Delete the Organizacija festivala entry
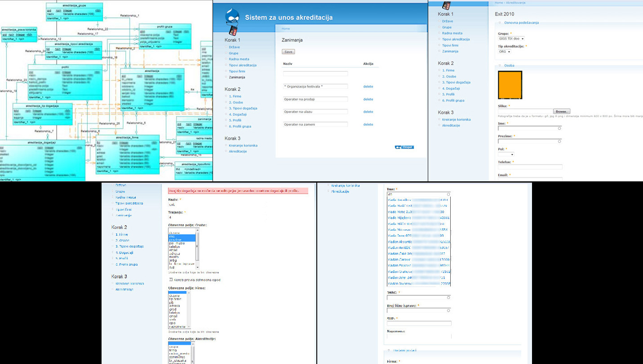643x364 pixels. (368, 87)
